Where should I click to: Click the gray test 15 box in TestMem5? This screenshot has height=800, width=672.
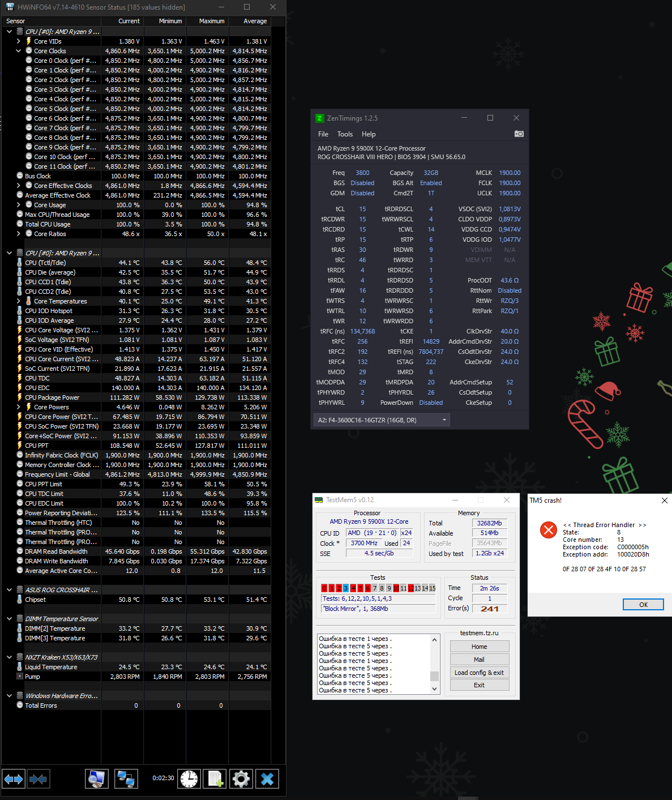pyautogui.click(x=433, y=588)
